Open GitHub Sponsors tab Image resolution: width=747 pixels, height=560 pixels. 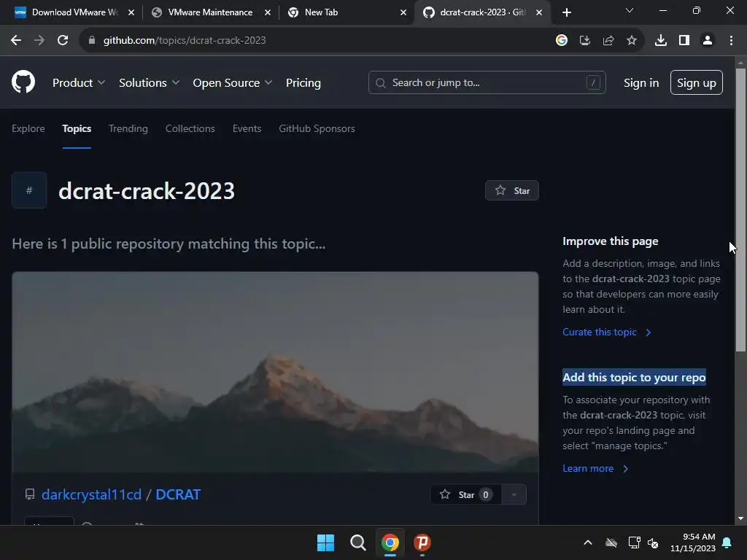pos(317,128)
